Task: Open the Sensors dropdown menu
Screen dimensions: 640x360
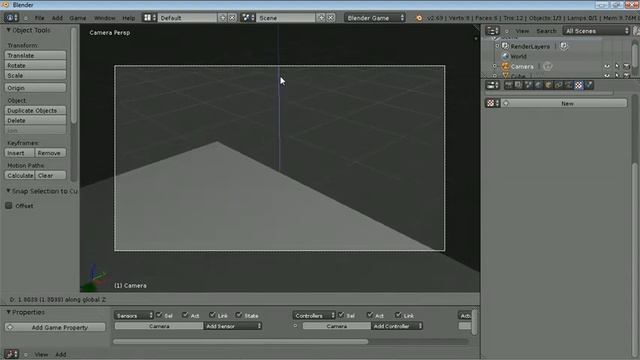Action: point(134,315)
